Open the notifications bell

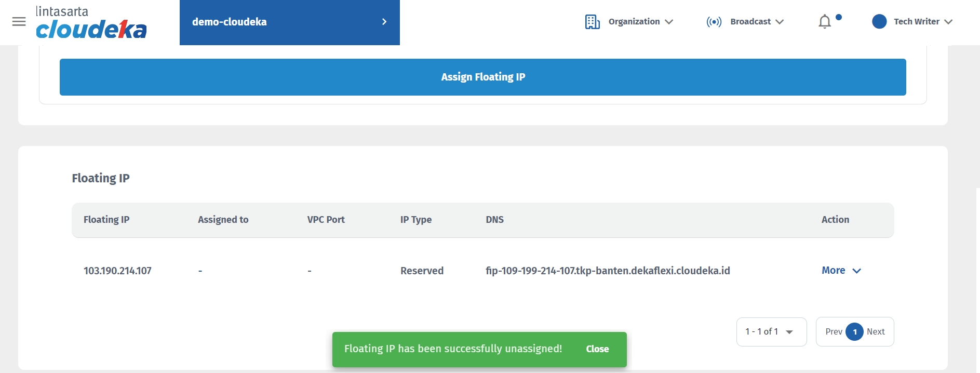point(825,22)
